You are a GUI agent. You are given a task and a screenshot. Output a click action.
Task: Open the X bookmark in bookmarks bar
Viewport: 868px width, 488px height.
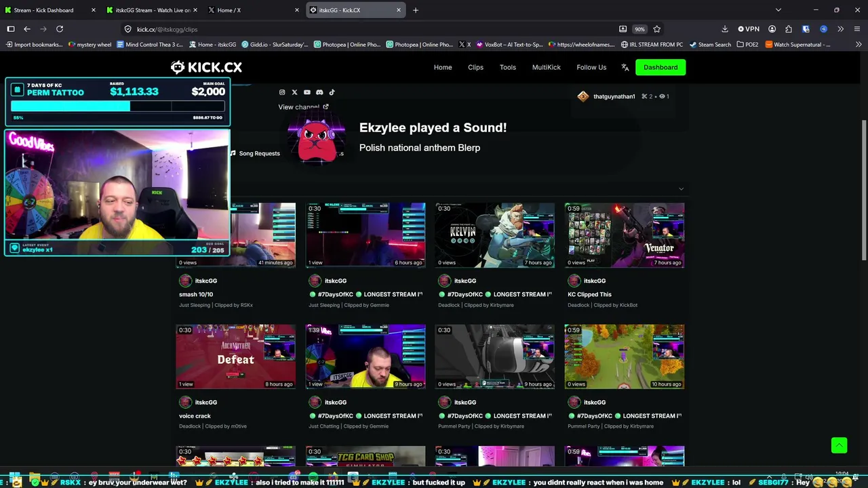coord(465,45)
